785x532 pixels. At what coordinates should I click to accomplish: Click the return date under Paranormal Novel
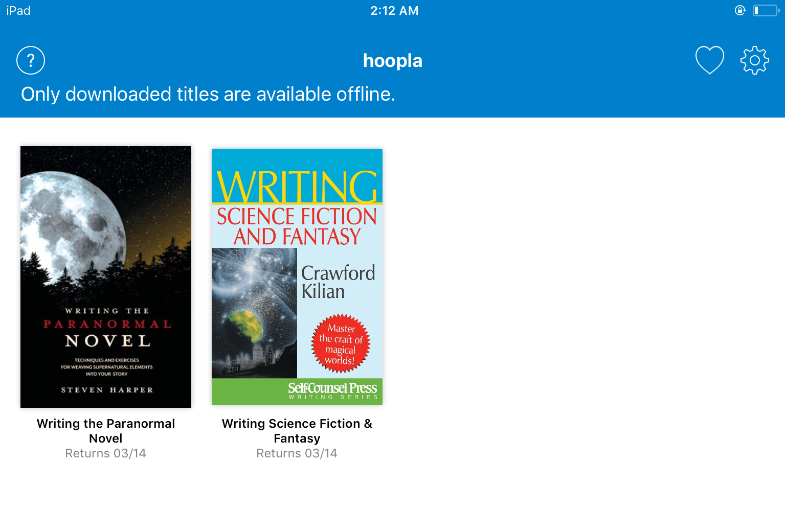point(106,453)
